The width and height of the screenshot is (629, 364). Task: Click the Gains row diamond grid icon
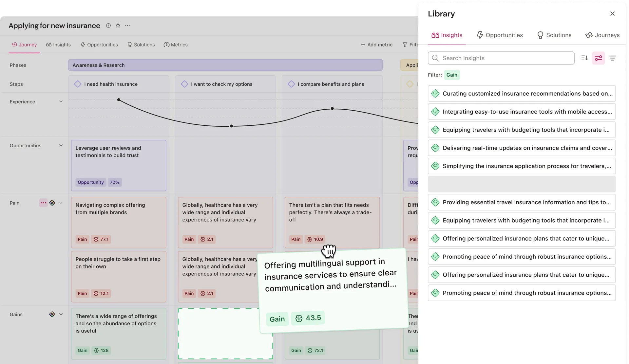pos(52,314)
